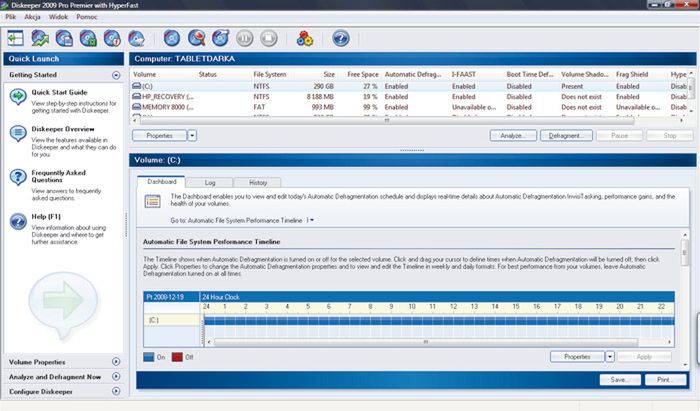Open Frequently Asked Questions in sidebar
This screenshot has width=700, height=411.
20,178
